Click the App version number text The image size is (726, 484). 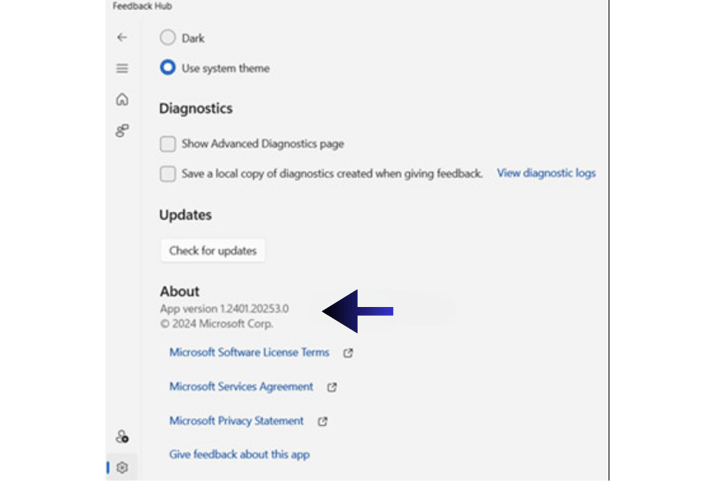[254, 309]
